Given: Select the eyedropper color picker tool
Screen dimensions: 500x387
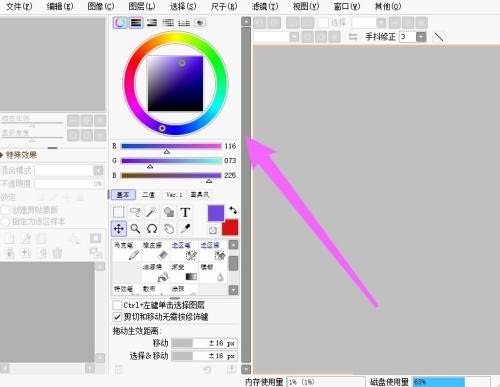Looking at the screenshot, I should (185, 229).
